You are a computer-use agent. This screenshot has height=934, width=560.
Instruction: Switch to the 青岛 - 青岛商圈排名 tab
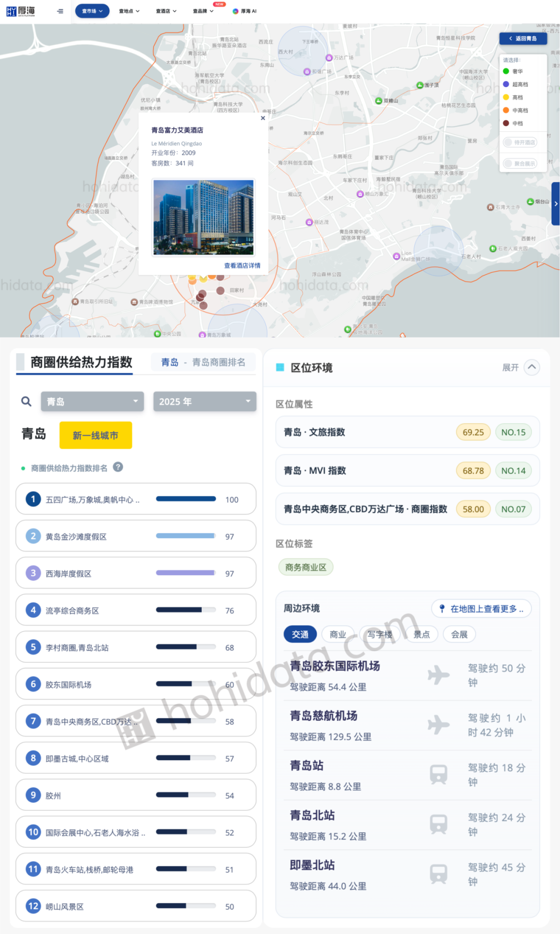203,362
